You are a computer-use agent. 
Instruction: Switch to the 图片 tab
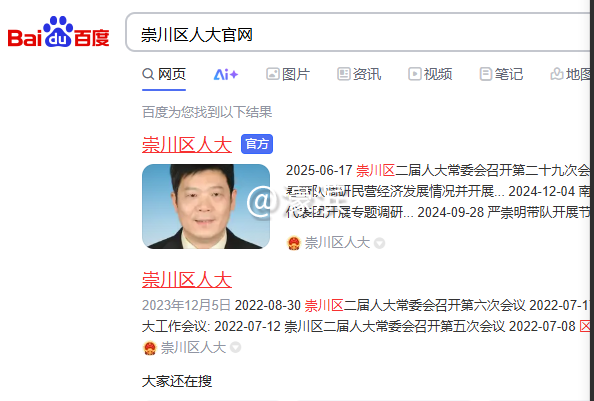pos(288,74)
